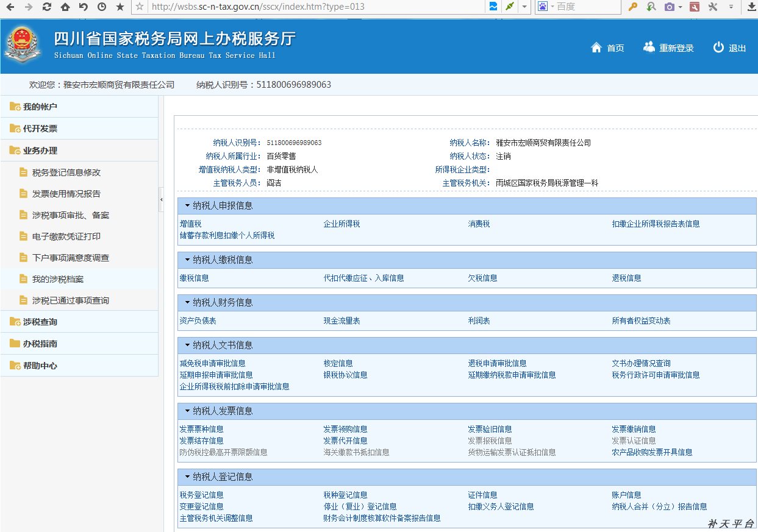
Task: Open 发票票种信息 link
Action: (x=201, y=429)
